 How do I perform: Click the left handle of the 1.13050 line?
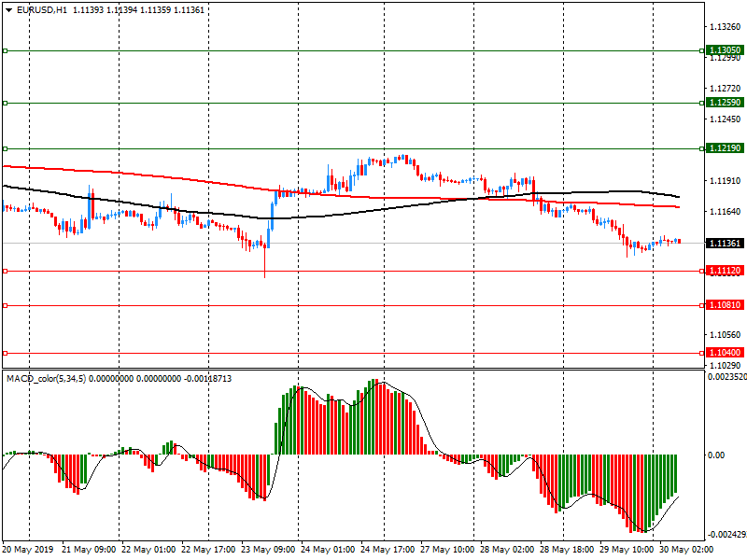coord(5,50)
